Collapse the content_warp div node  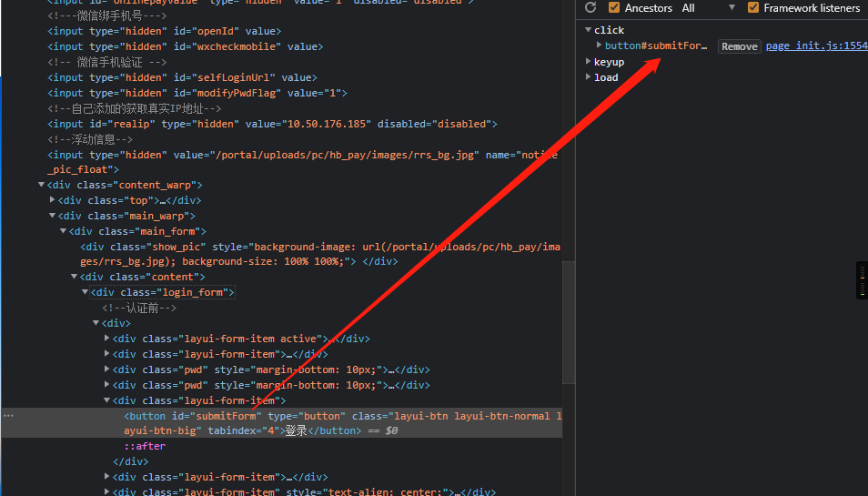click(42, 185)
